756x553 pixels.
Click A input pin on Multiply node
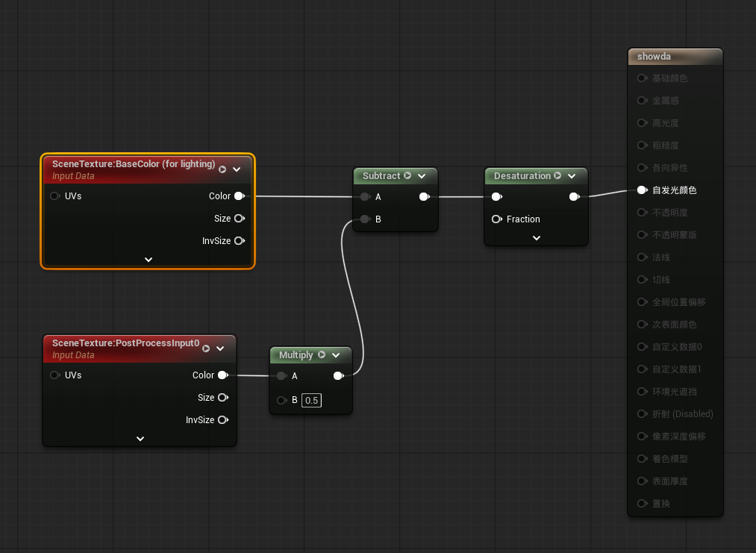tap(281, 375)
